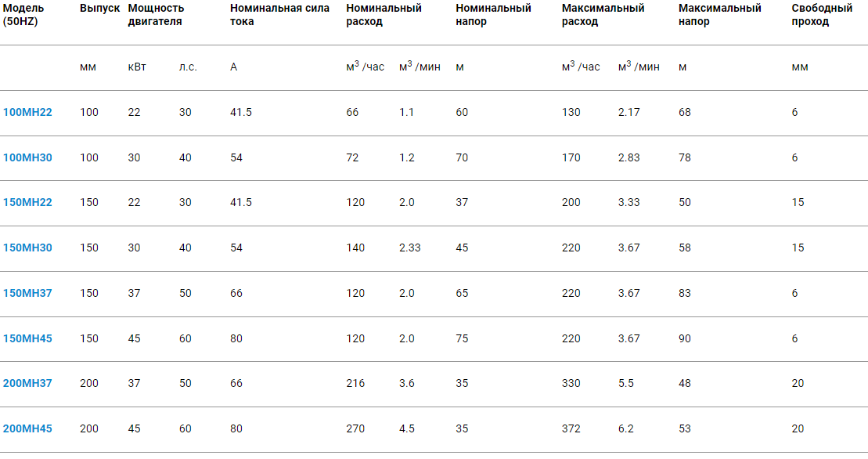Open the 150MH30 model link
This screenshot has height=459, width=868.
(27, 248)
